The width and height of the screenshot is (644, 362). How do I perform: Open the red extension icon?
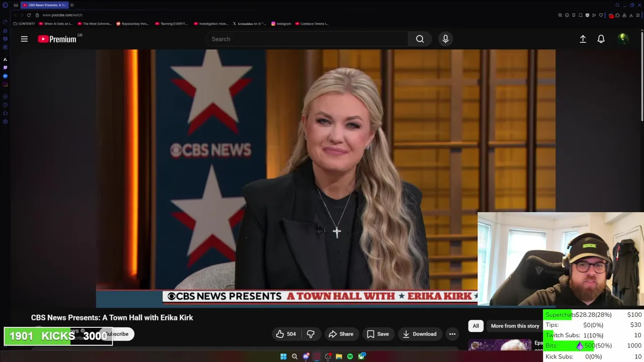point(611,16)
